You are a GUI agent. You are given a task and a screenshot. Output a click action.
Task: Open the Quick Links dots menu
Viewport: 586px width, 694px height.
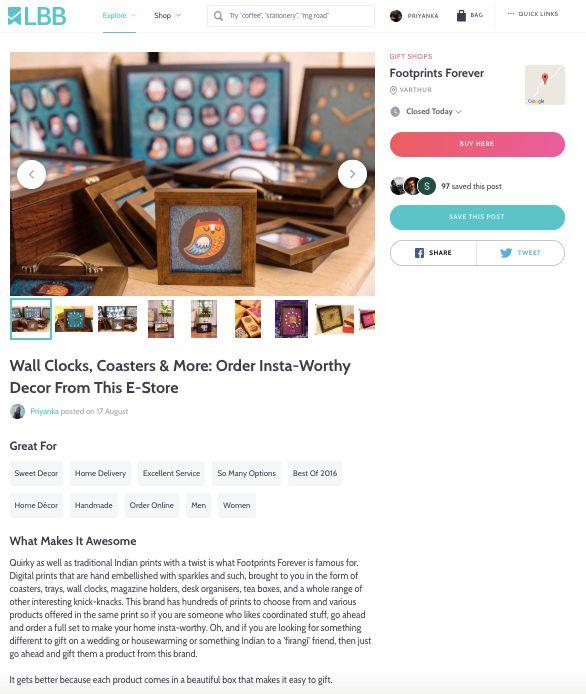pyautogui.click(x=511, y=14)
